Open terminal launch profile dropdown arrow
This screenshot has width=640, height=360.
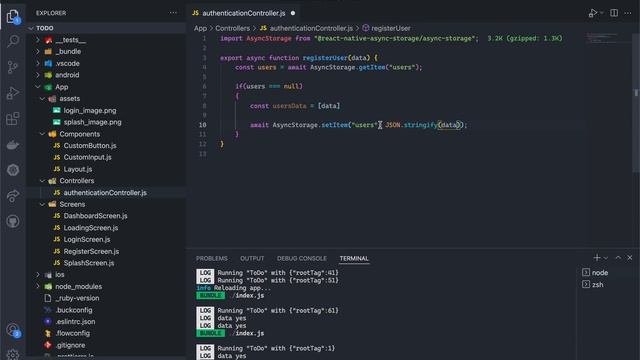[606, 258]
